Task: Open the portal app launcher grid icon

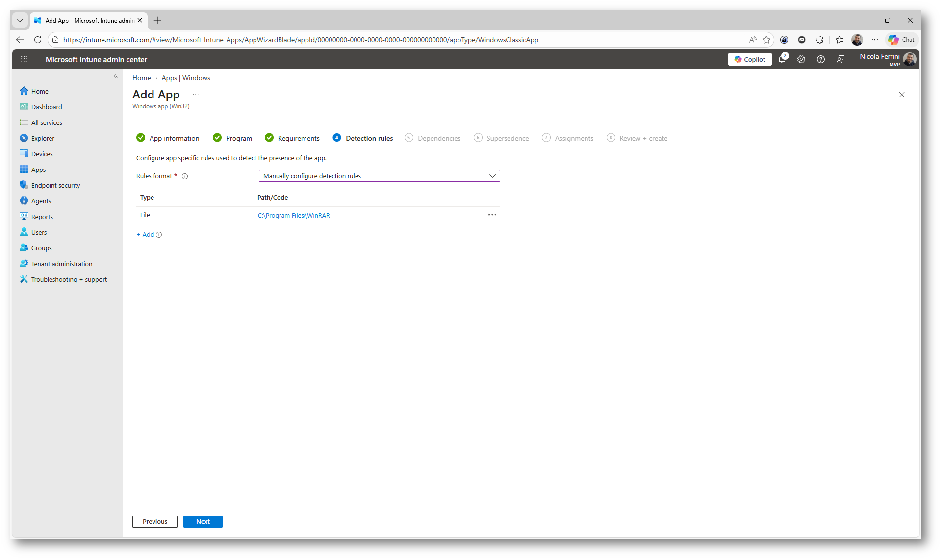Action: click(x=24, y=59)
